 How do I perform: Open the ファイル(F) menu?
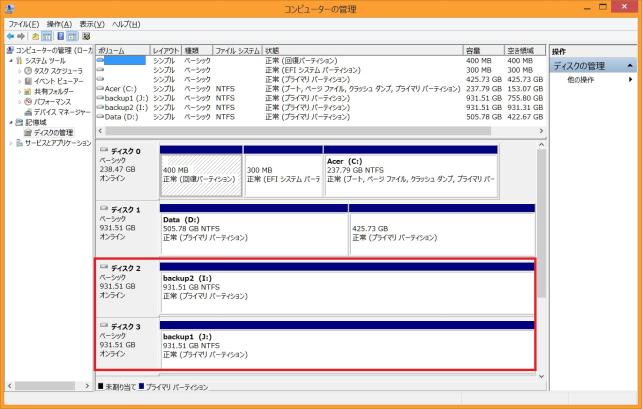[24, 24]
